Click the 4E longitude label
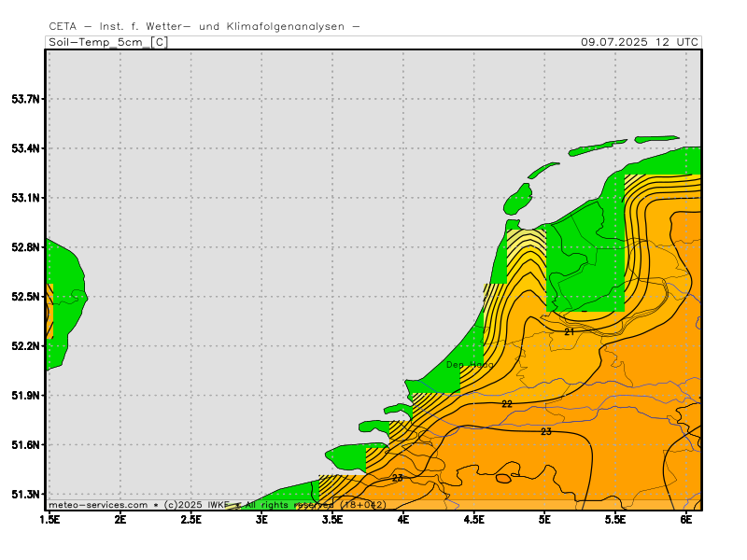The image size is (747, 560). pos(403,520)
